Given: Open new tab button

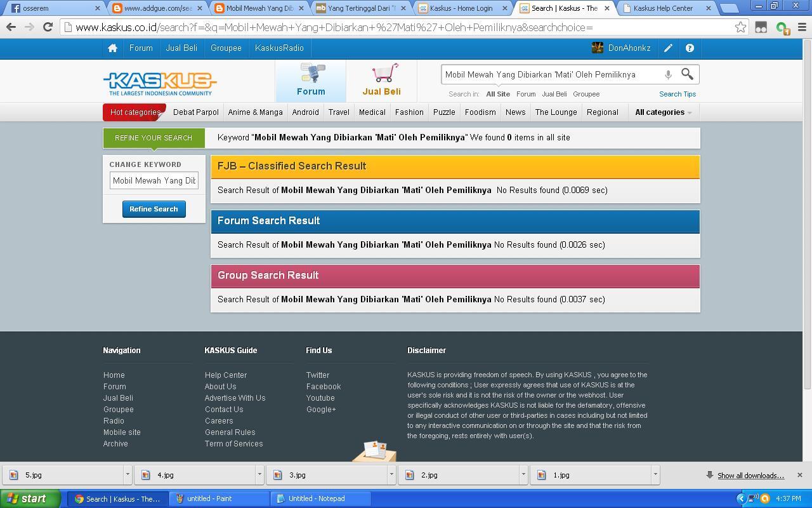Looking at the screenshot, I should (730, 9).
